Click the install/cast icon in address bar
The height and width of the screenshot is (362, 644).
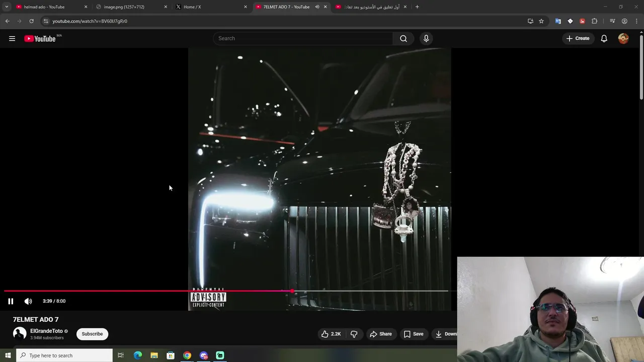530,21
